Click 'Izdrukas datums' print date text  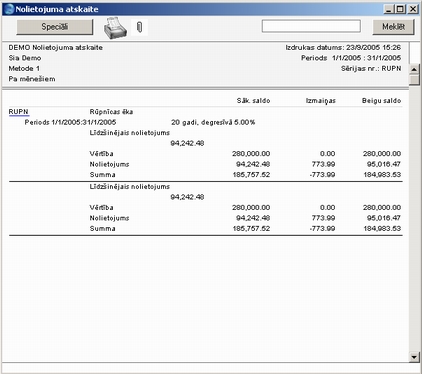pyautogui.click(x=343, y=48)
